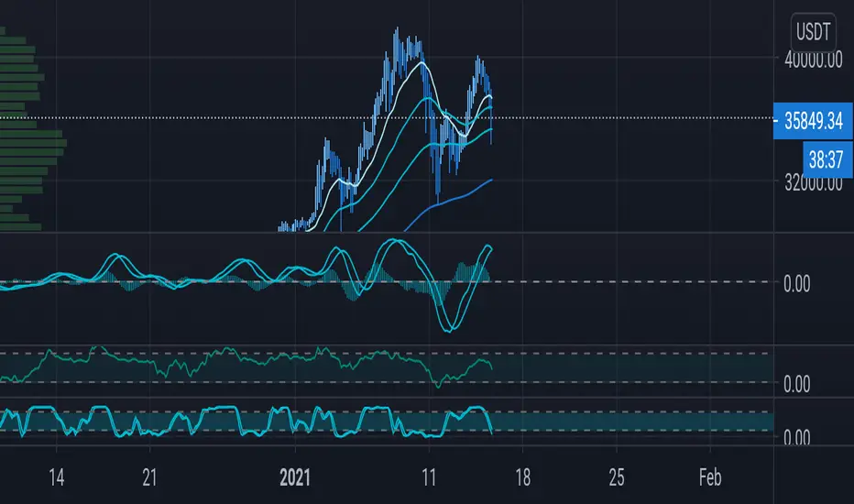Select the 2021 label on time axis
Viewport: 854px width, 504px height.
(295, 477)
